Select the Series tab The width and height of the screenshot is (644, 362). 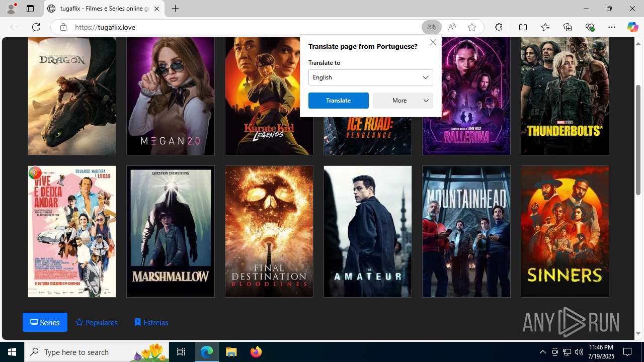pos(45,322)
